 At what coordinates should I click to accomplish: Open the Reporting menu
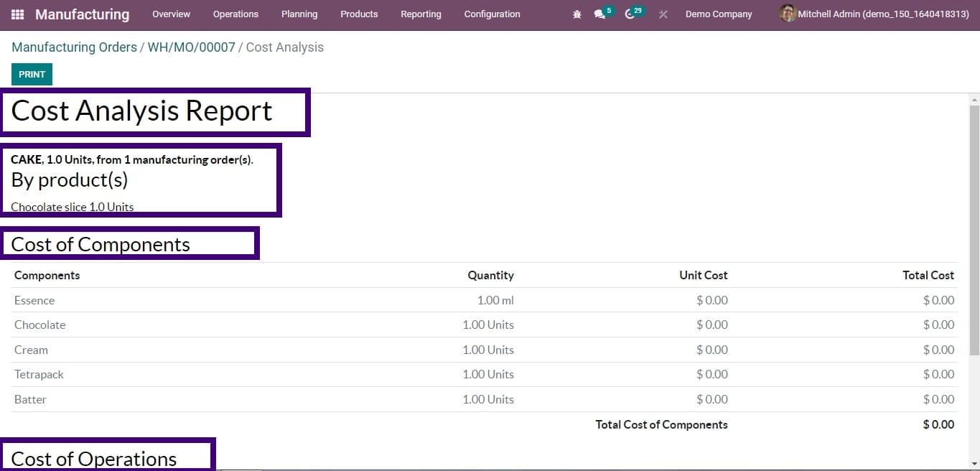421,14
